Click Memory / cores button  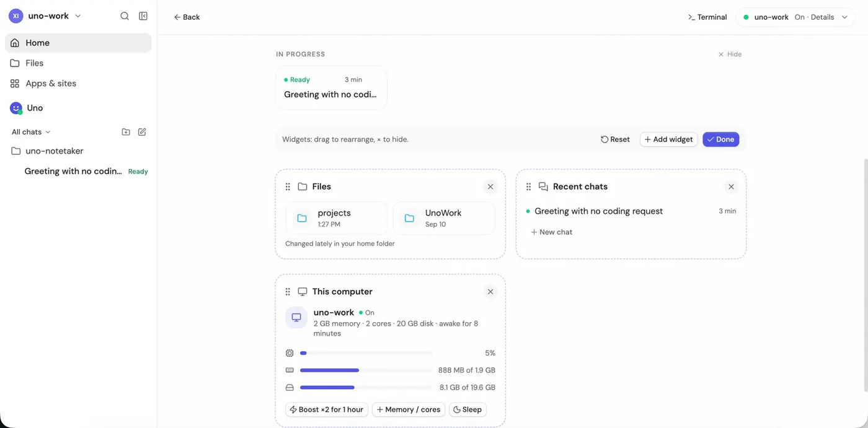click(409, 409)
